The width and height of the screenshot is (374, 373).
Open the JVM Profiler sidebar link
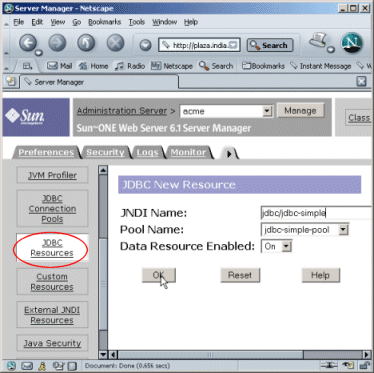[52, 175]
